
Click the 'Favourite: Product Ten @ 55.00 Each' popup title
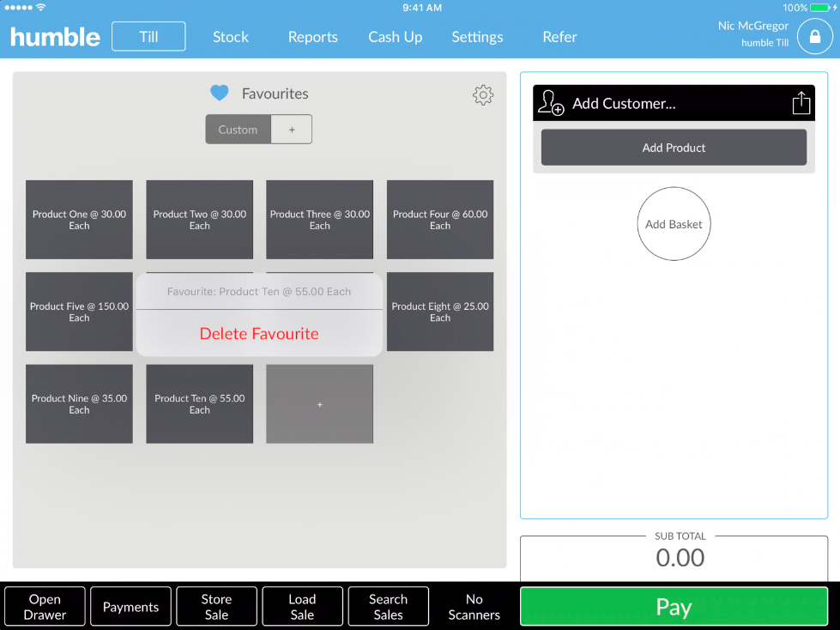coord(259,292)
